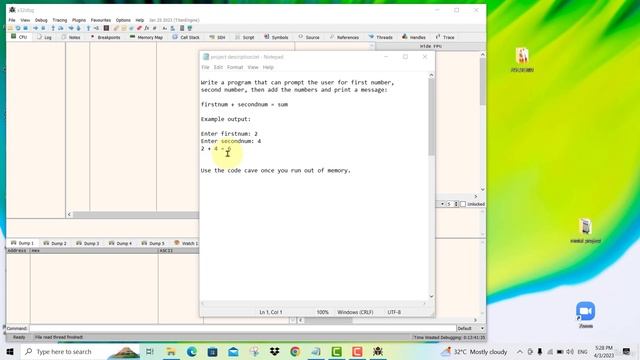Open the Tracing menu in x32dbg
This screenshot has height=360, width=640.
[60, 20]
